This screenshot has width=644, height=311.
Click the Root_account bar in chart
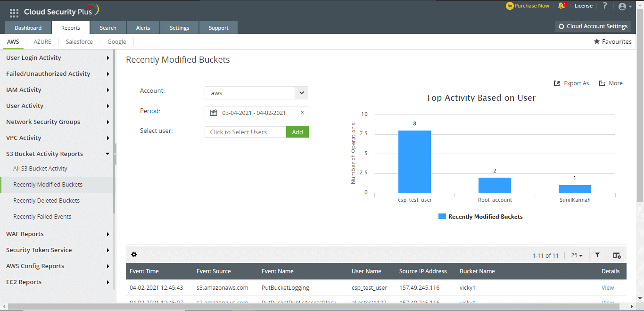click(495, 185)
